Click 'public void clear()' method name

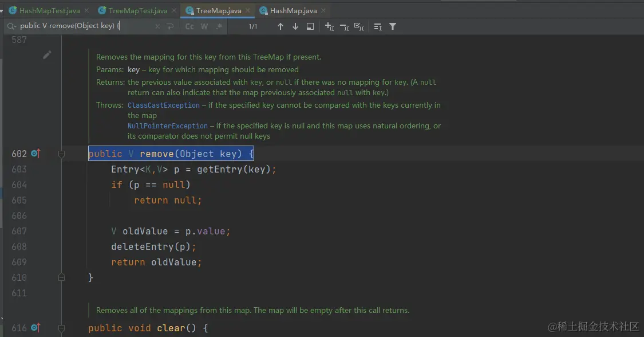point(170,328)
